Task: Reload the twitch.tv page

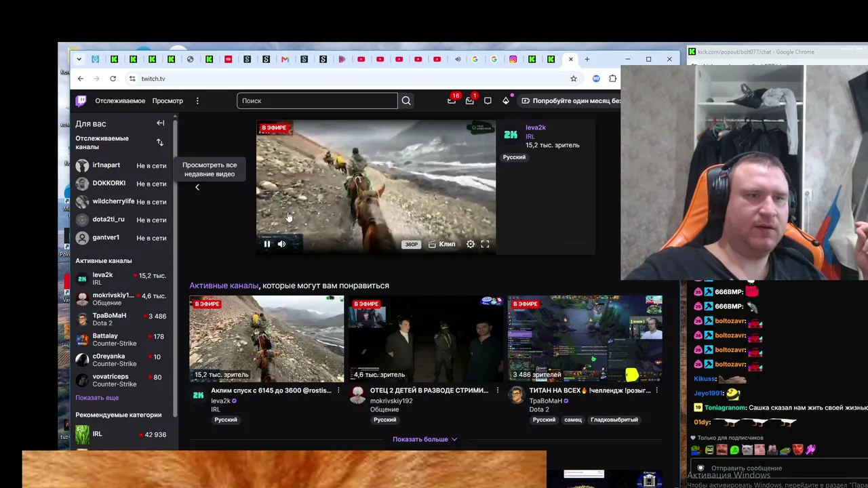Action: coord(113,79)
